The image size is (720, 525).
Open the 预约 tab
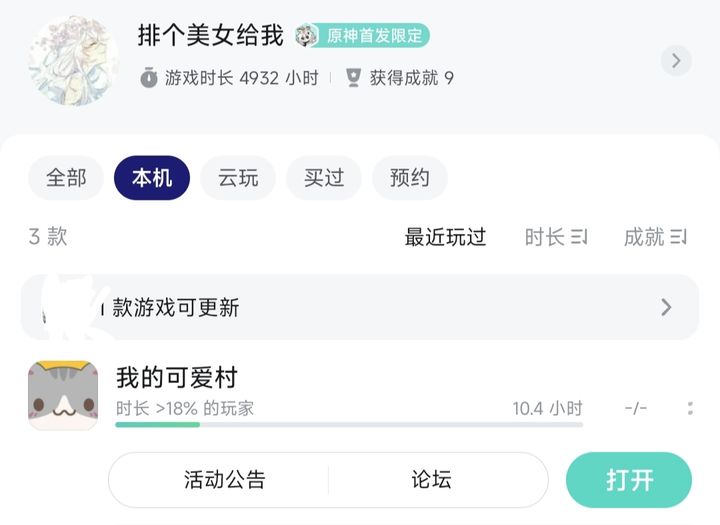[410, 178]
